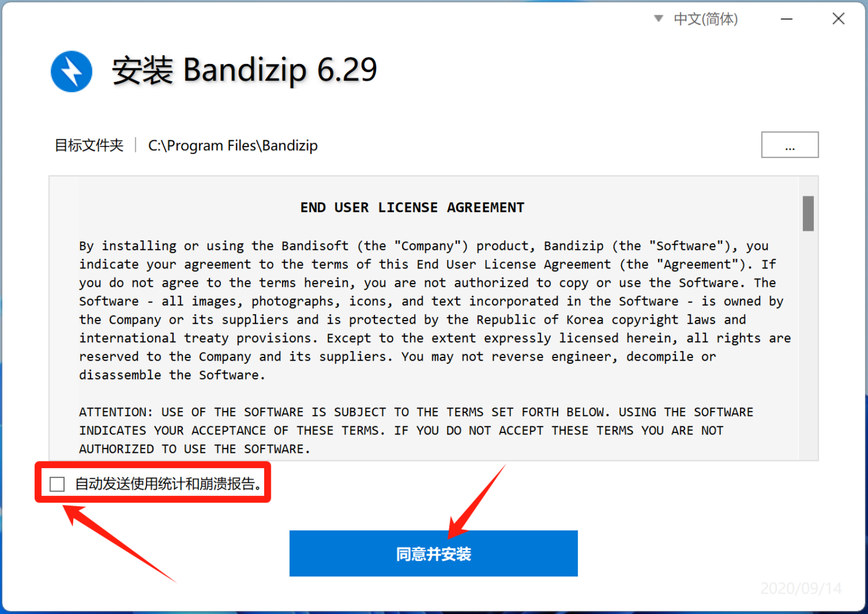Click the 同意并安装 install button
The width and height of the screenshot is (868, 614).
tap(433, 553)
